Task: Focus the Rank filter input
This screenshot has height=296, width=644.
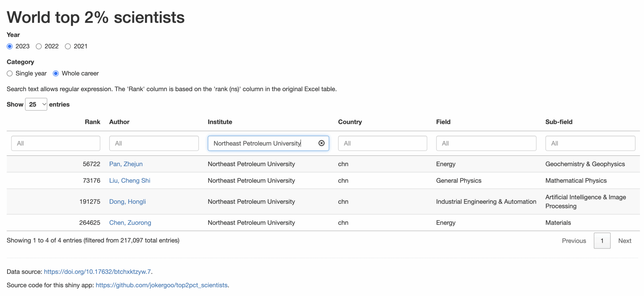Action: (x=56, y=143)
